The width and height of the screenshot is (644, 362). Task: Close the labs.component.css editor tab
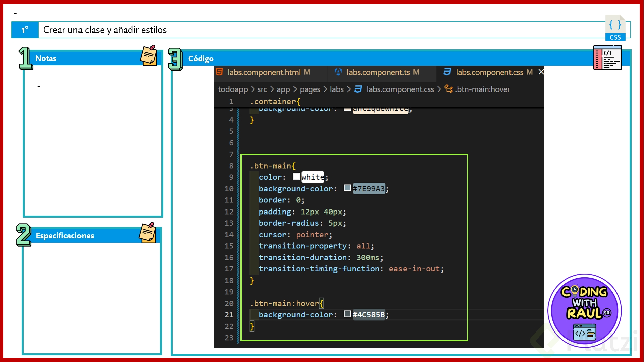541,72
